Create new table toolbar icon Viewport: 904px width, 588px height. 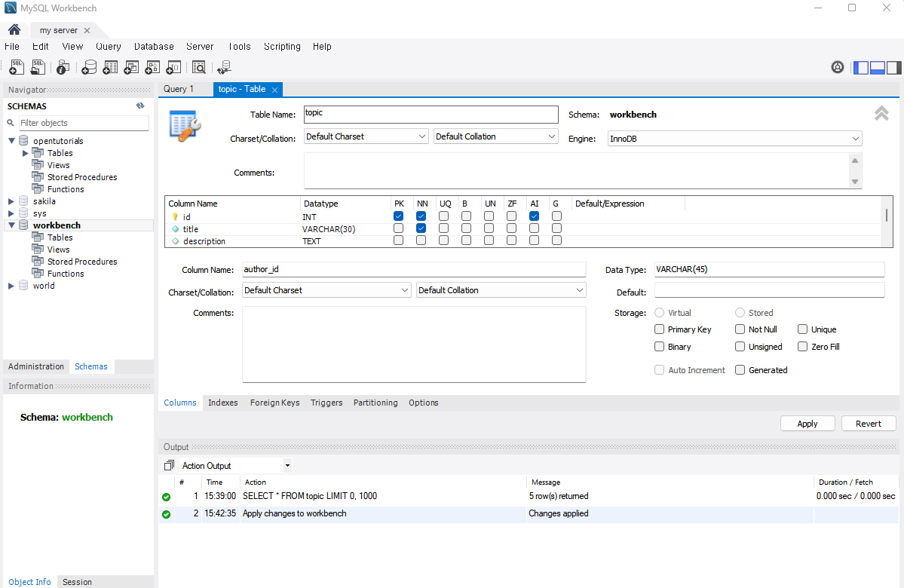(x=110, y=67)
